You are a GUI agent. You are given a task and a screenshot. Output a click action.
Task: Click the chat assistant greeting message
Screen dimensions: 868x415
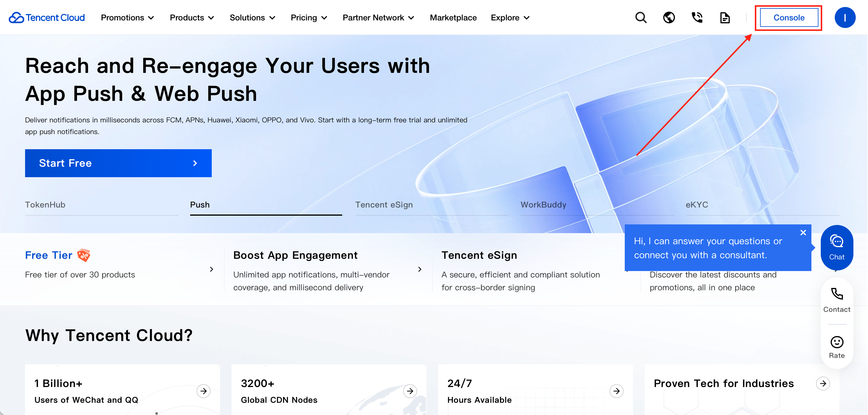[x=708, y=248]
